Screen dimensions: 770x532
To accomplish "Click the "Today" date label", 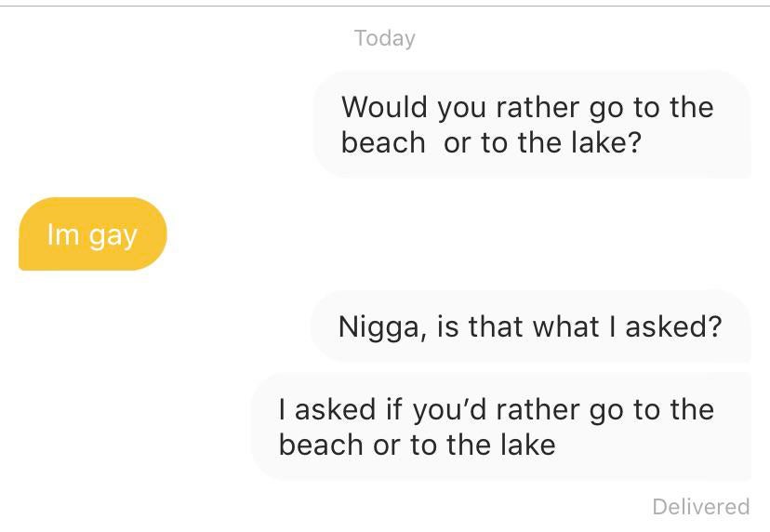I will (x=384, y=38).
